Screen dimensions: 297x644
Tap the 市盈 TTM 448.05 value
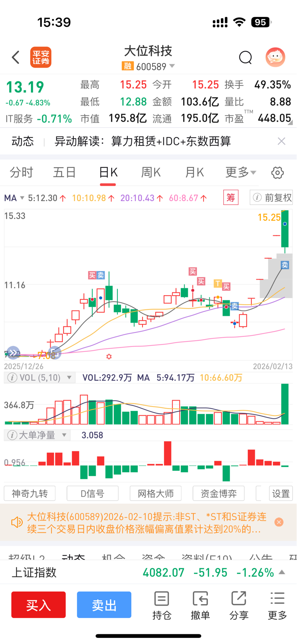pyautogui.click(x=274, y=118)
